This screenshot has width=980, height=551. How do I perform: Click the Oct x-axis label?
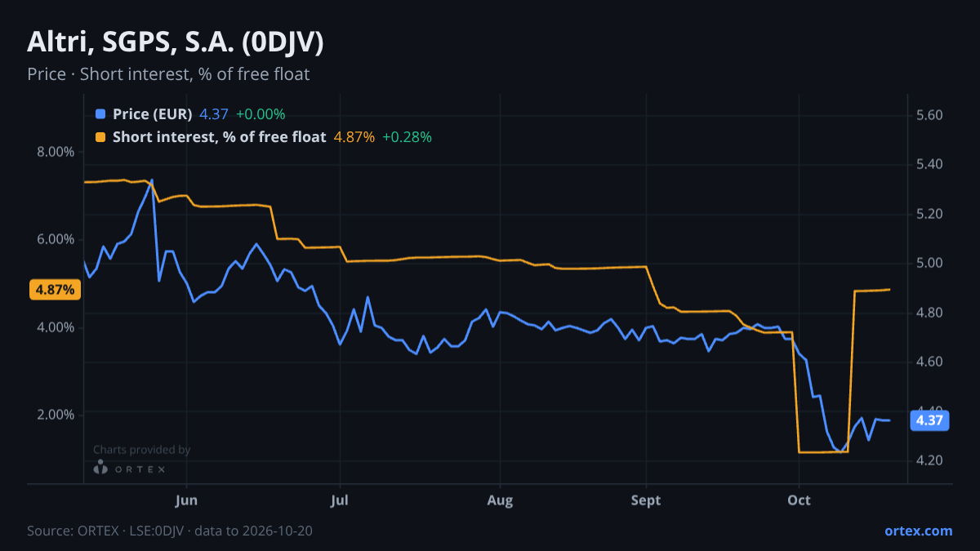[800, 500]
